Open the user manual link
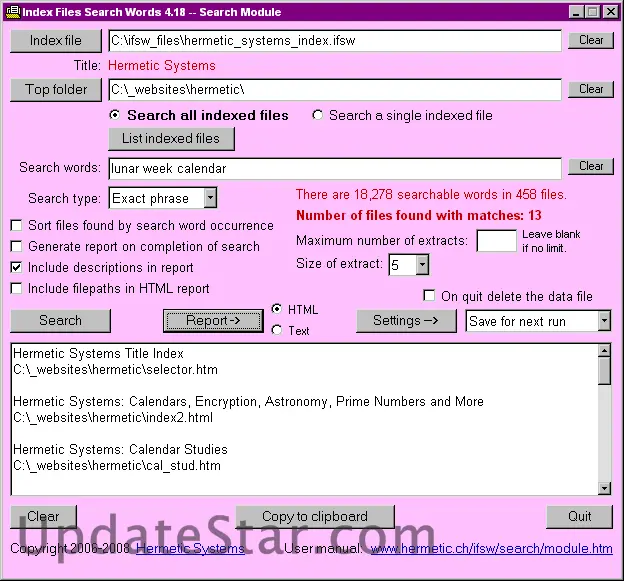The height and width of the screenshot is (581, 624). coord(491,549)
